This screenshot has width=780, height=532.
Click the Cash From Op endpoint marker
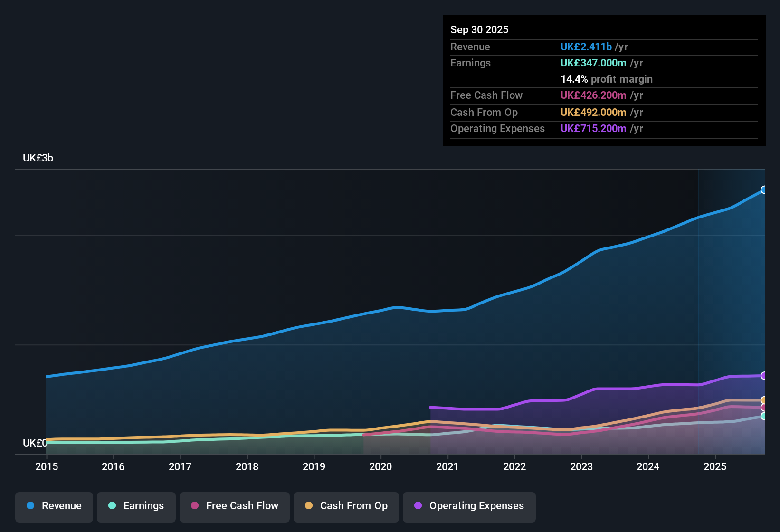coord(764,399)
